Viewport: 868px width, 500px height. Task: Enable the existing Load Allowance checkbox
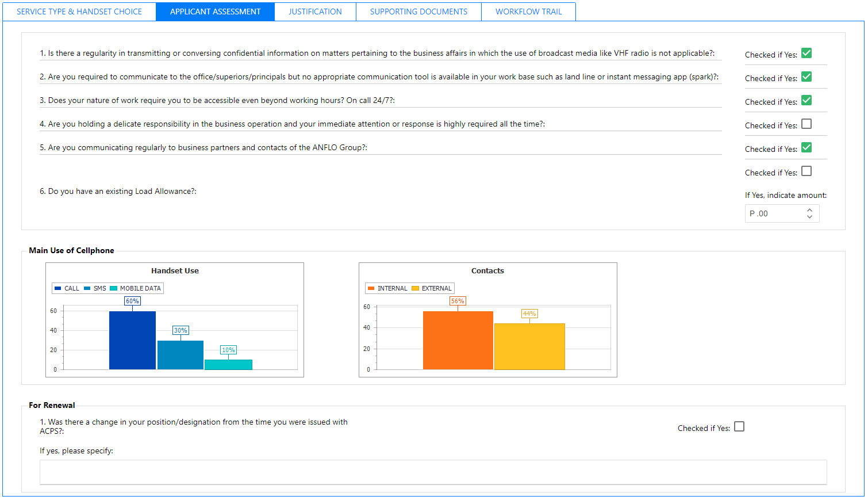click(806, 171)
